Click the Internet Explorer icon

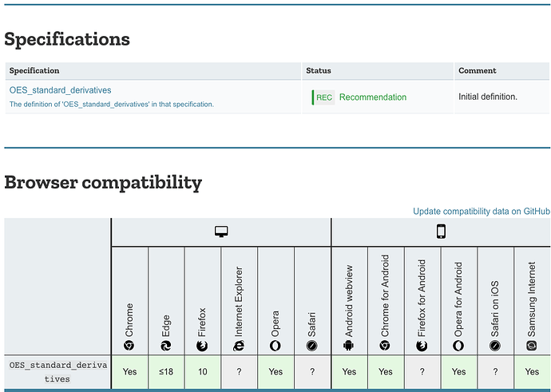coord(240,346)
